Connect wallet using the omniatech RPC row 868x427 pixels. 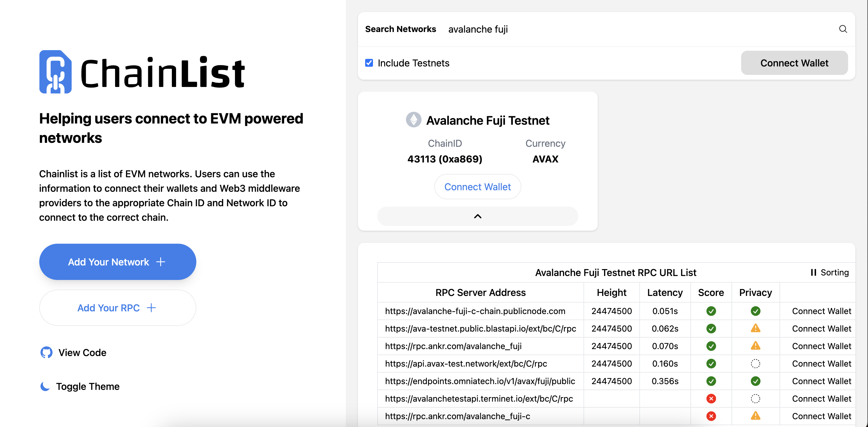coord(821,381)
